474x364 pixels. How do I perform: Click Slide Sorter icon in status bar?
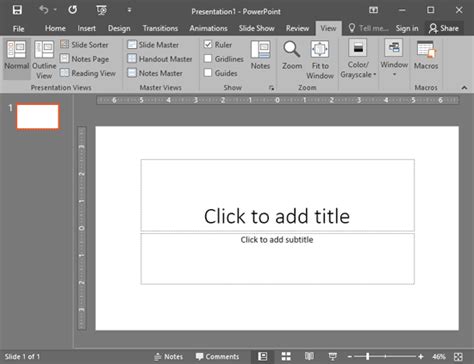tap(286, 357)
